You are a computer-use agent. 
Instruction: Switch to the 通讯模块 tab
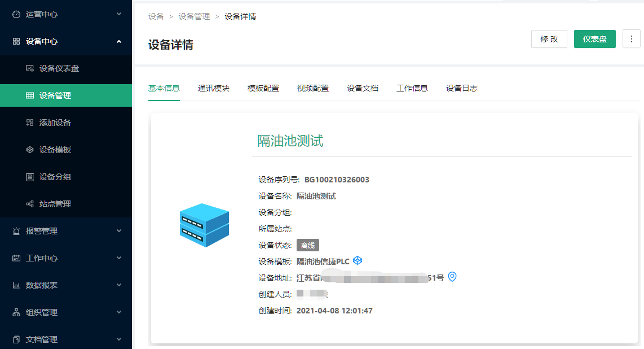[214, 88]
